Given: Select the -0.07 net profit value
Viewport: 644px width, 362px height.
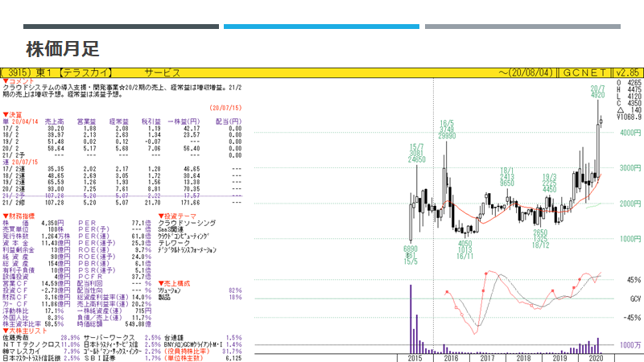Looking at the screenshot, I should tap(152, 142).
